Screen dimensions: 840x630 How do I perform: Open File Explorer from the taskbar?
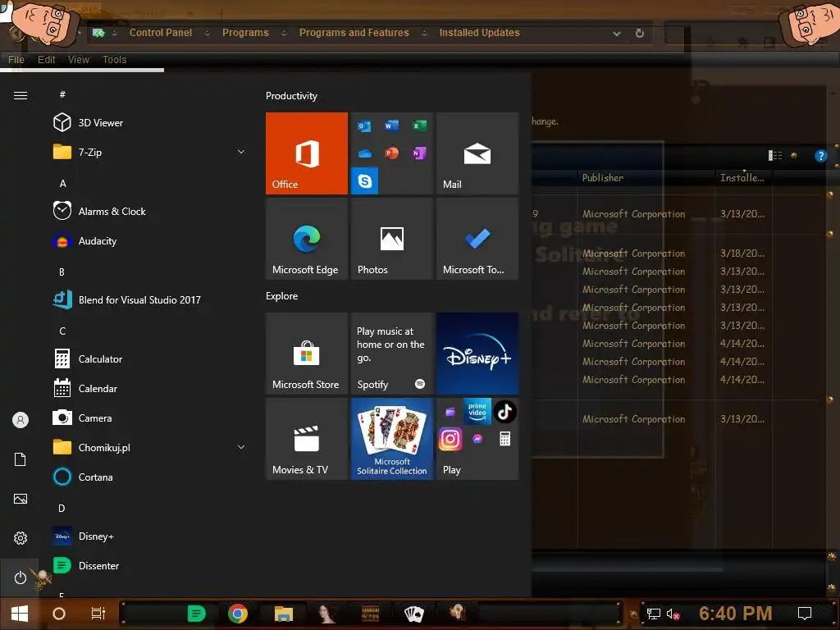283,614
